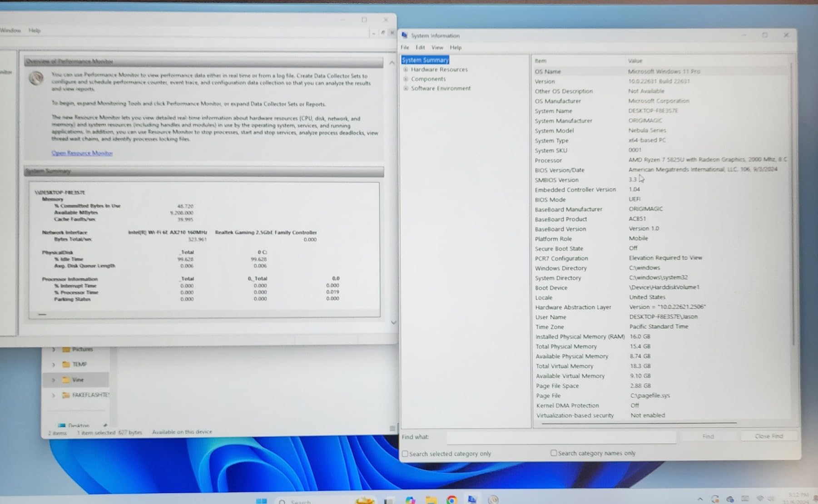
Task: Select the Hardware Resources tree item
Action: [439, 69]
